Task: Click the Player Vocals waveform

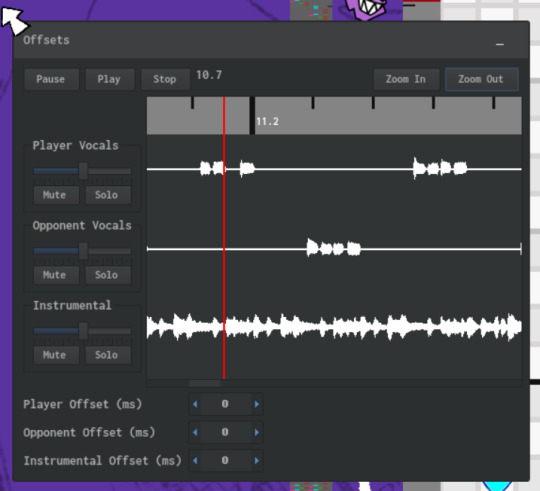Action: [x=334, y=169]
